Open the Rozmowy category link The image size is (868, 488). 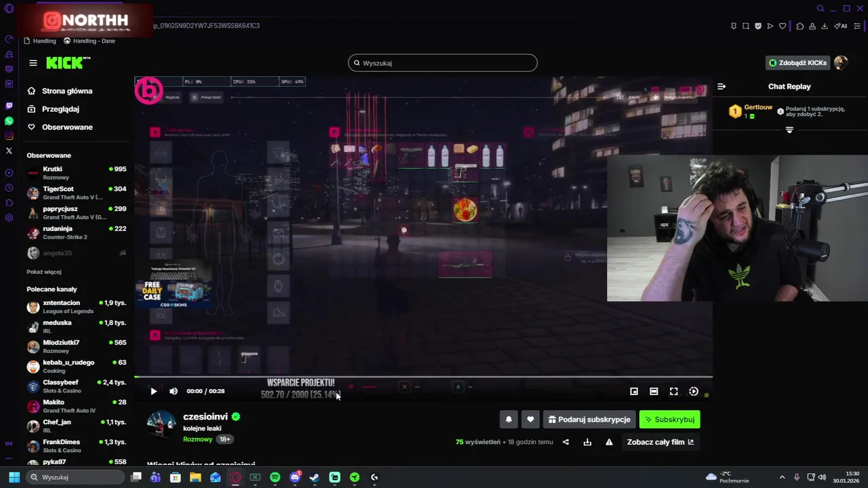[x=197, y=439]
